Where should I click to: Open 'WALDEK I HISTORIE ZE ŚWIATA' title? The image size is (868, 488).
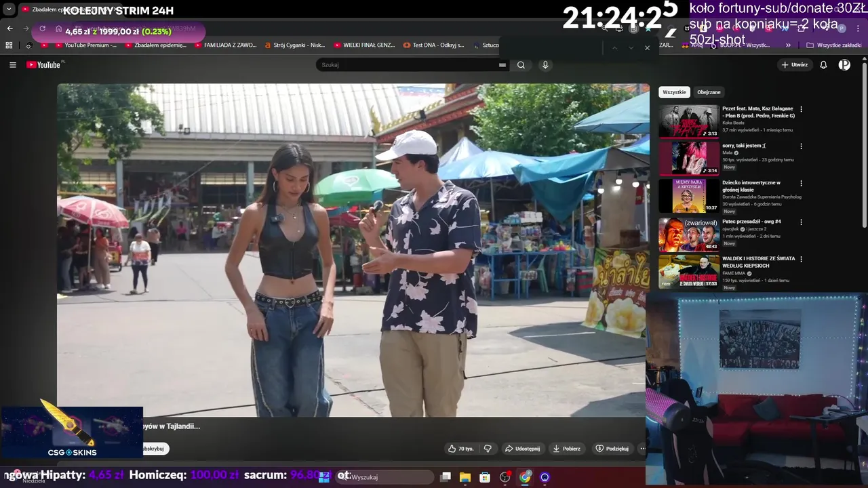pos(758,262)
